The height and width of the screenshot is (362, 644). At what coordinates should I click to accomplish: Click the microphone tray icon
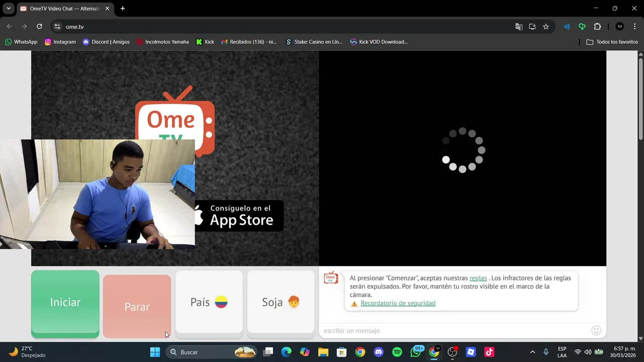click(x=546, y=352)
